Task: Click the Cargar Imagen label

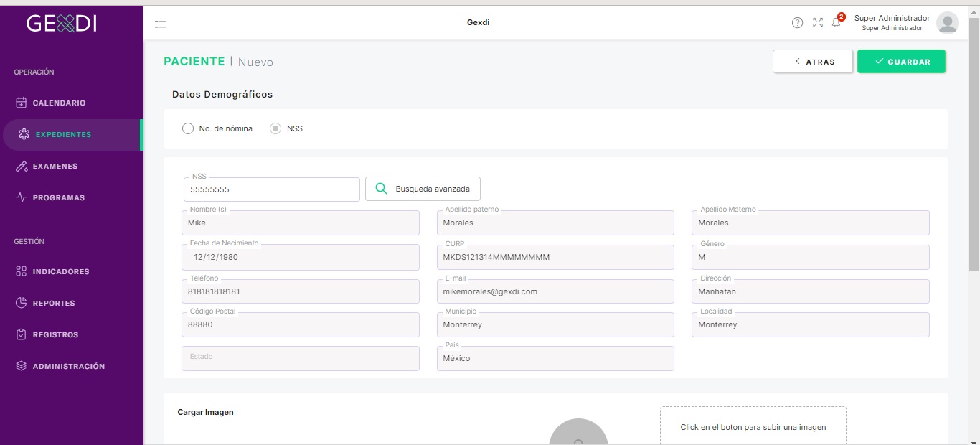Action: [x=205, y=412]
